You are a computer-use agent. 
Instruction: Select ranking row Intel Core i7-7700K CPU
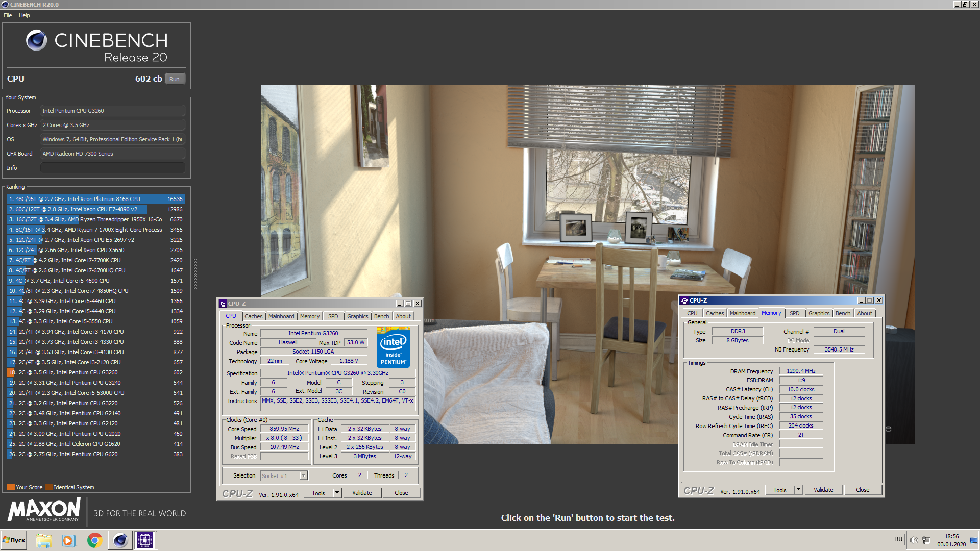tap(96, 260)
